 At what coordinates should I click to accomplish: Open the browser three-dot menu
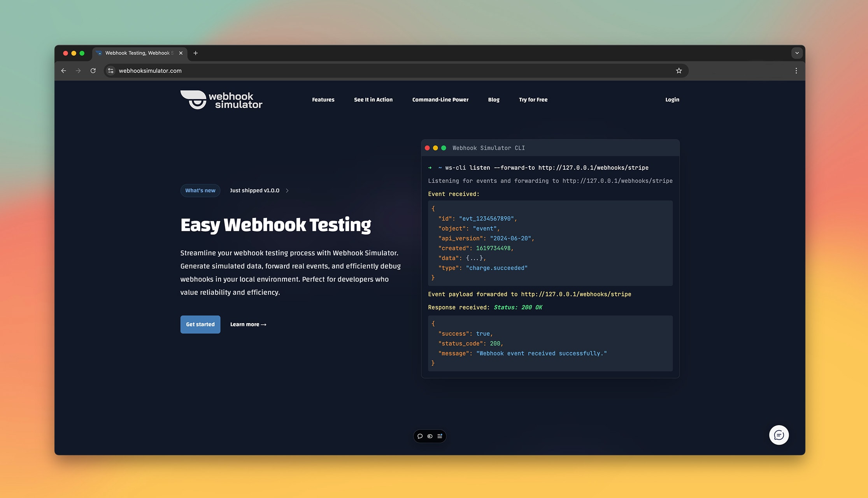pos(796,71)
